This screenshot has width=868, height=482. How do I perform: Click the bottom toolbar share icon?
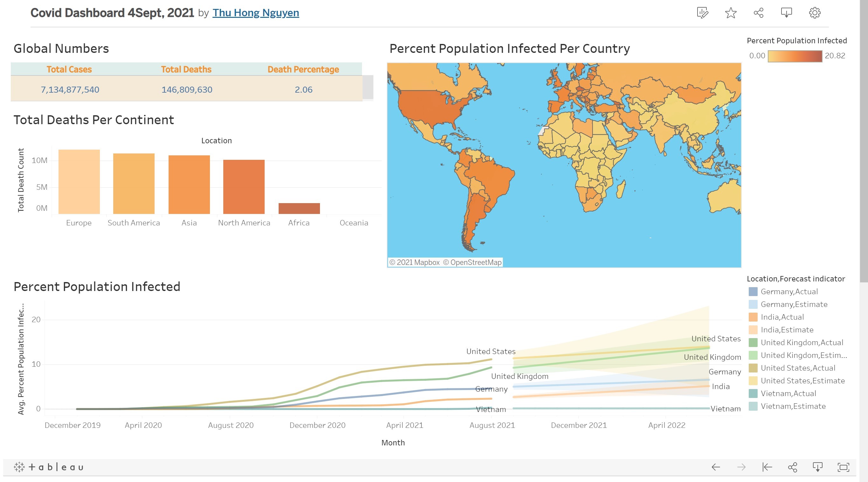[793, 467]
